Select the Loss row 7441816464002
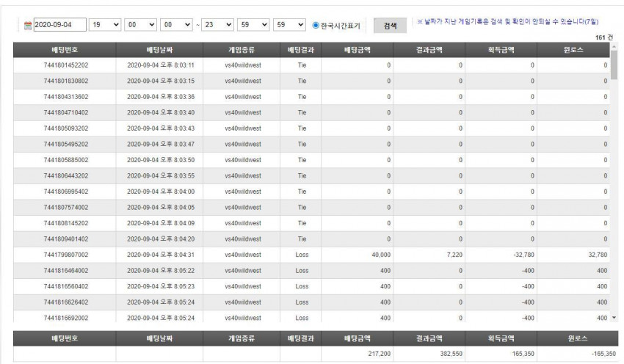Viewport: 624px width, 364px height. pos(311,271)
